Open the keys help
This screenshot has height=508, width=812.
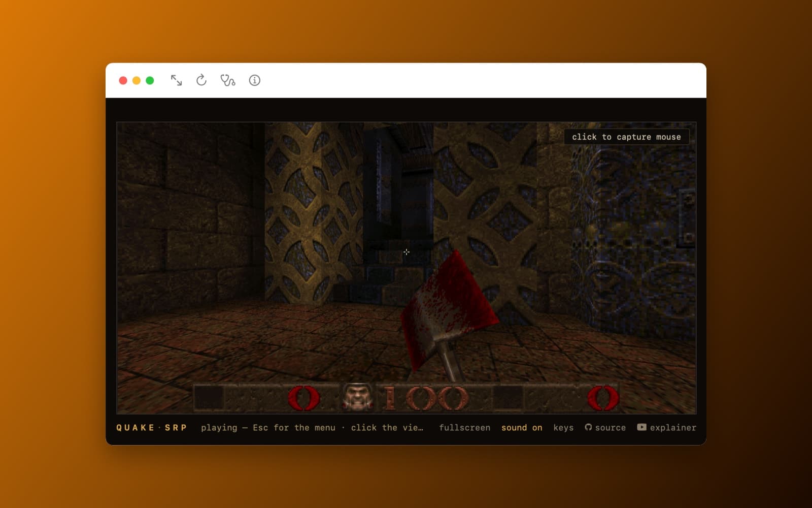(563, 428)
